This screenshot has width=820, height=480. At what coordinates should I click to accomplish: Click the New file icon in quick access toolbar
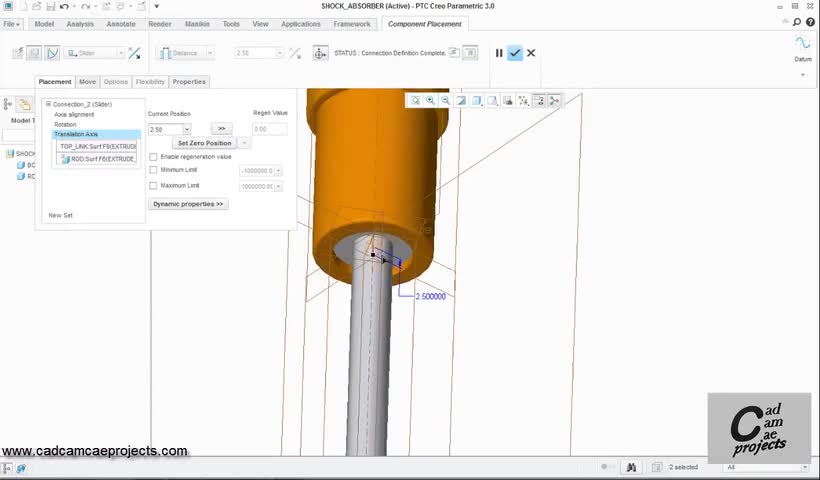[x=23, y=7]
